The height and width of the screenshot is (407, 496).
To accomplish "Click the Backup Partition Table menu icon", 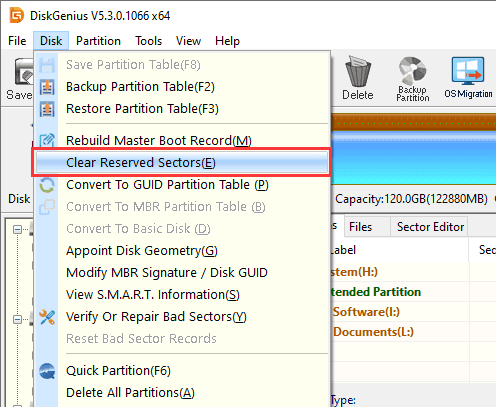I will click(x=47, y=87).
